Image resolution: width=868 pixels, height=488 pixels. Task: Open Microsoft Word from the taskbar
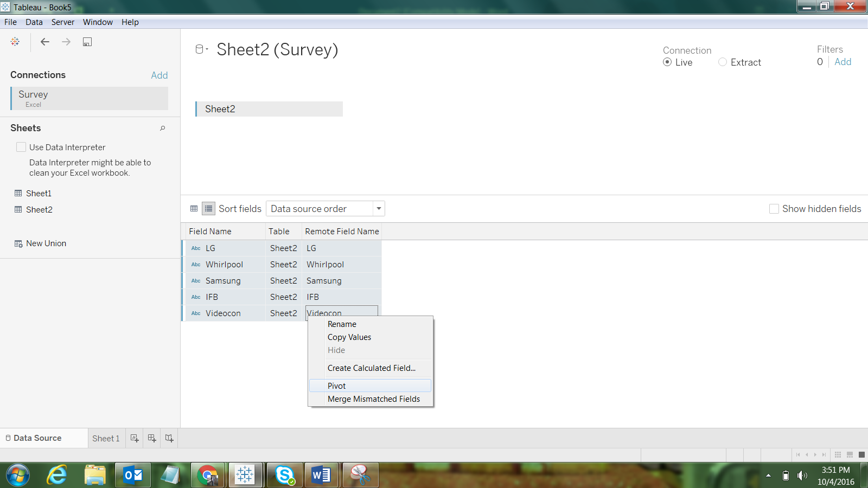tap(321, 475)
